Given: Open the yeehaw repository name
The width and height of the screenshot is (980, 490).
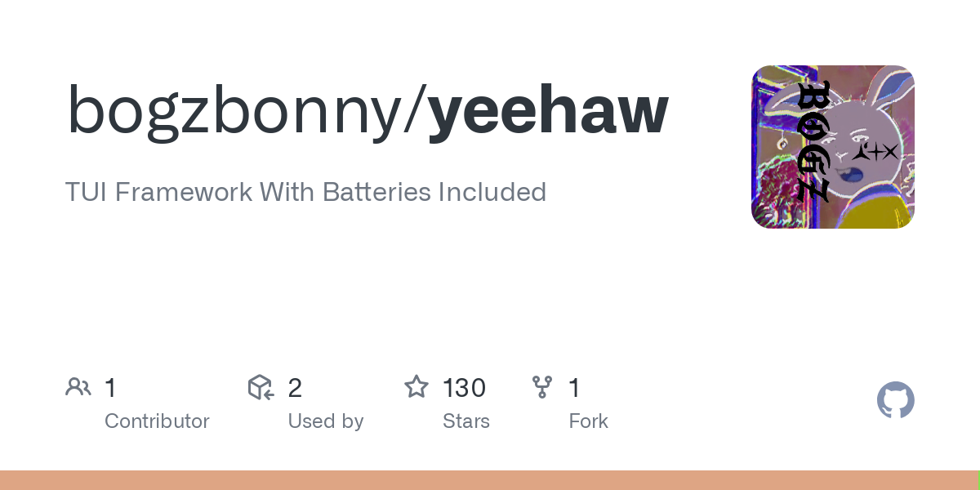Looking at the screenshot, I should [x=549, y=112].
